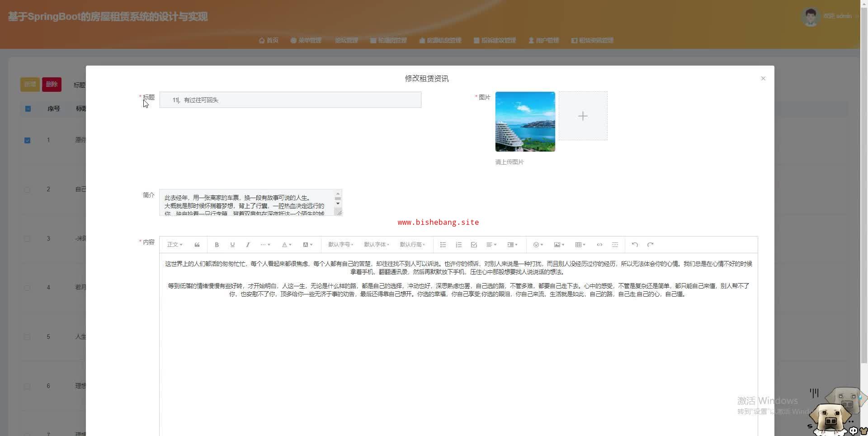
Task: Click the 欢迎 admin user label
Action: click(x=837, y=16)
